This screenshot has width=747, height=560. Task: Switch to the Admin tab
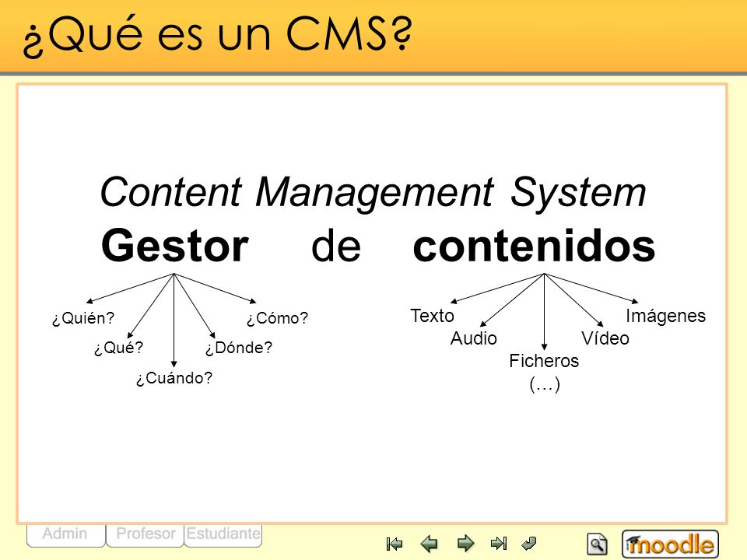tap(65, 534)
